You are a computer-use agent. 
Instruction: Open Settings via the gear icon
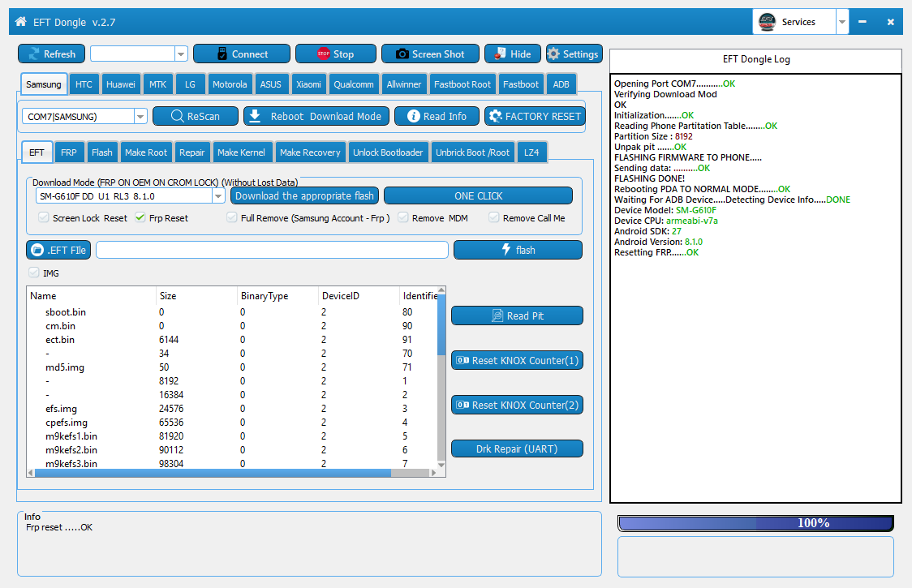(x=554, y=54)
